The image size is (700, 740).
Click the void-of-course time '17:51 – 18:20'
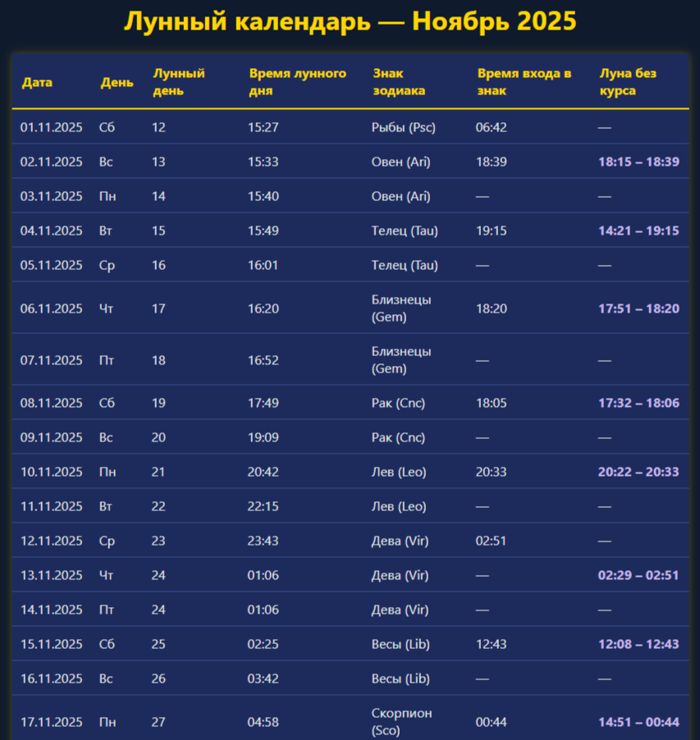click(x=639, y=308)
